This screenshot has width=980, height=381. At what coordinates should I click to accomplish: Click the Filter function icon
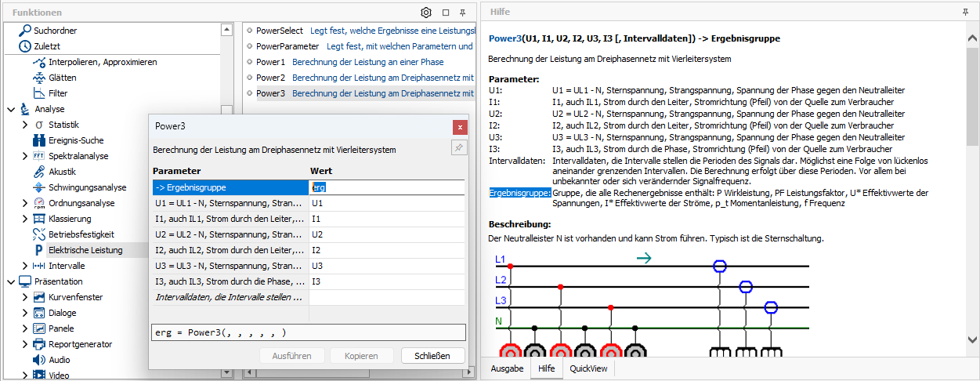tap(39, 93)
